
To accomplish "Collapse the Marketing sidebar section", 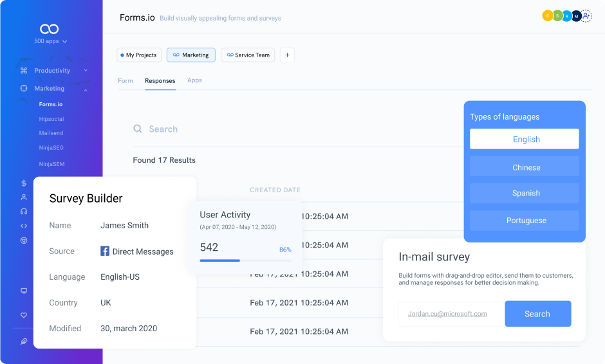I will (53, 89).
